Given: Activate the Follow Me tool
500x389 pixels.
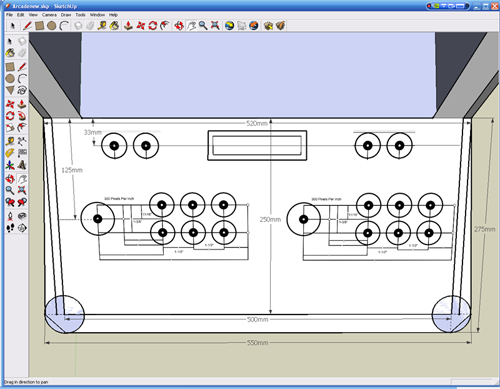Looking at the screenshot, I should click(22, 116).
